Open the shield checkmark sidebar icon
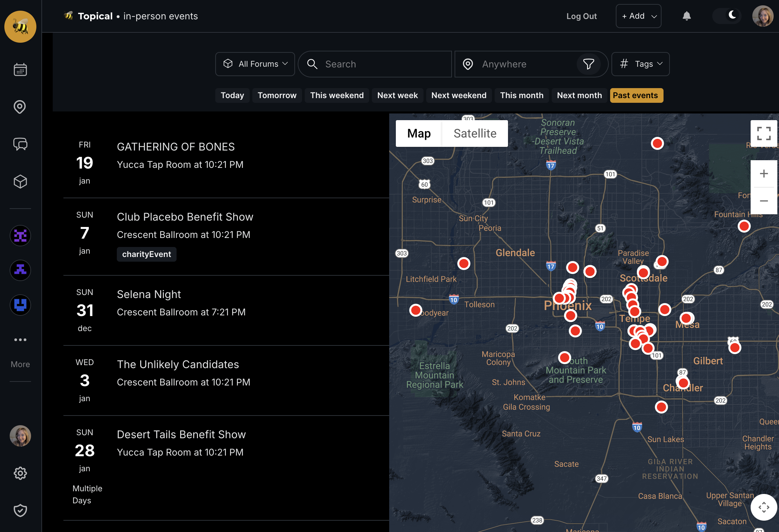Screen dimensions: 779x532 point(20,511)
